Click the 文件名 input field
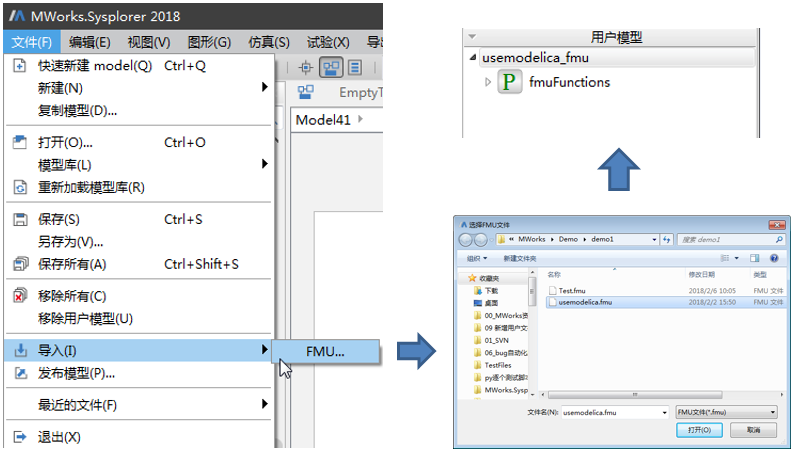Viewport: 793px width, 452px height. [612, 412]
